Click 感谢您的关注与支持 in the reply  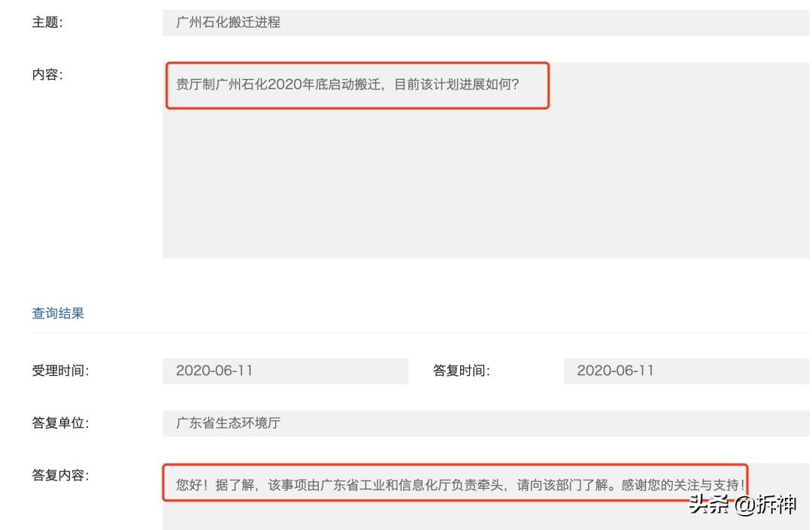pyautogui.click(x=683, y=485)
